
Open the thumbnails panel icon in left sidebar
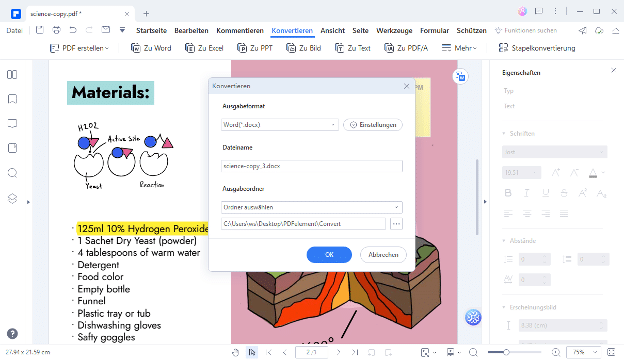pyautogui.click(x=12, y=74)
